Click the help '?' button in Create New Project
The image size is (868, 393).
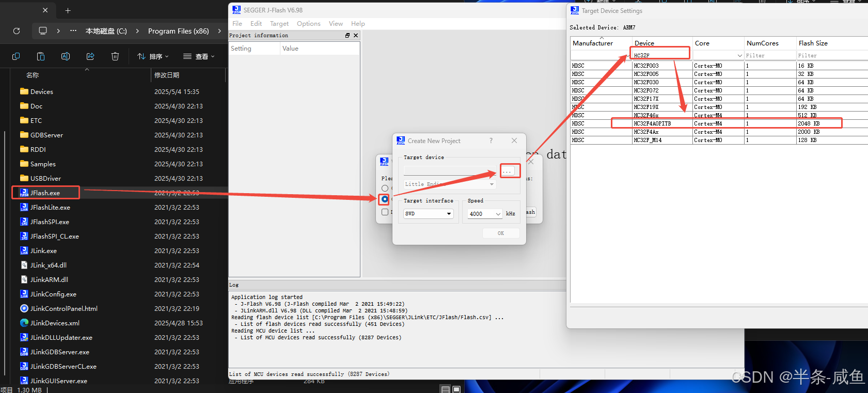click(x=491, y=140)
